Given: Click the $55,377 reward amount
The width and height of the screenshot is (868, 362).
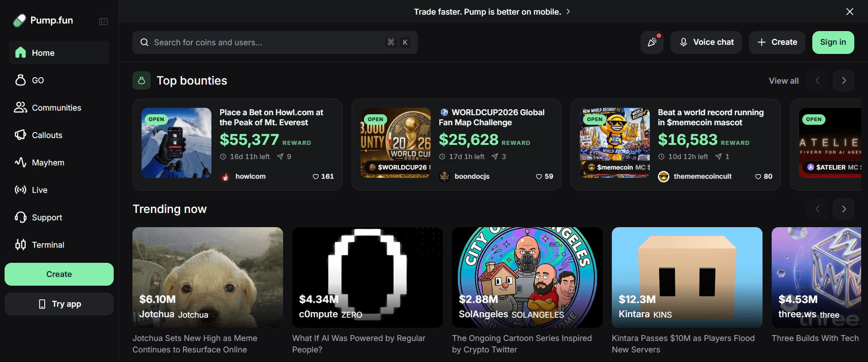Looking at the screenshot, I should (x=249, y=140).
